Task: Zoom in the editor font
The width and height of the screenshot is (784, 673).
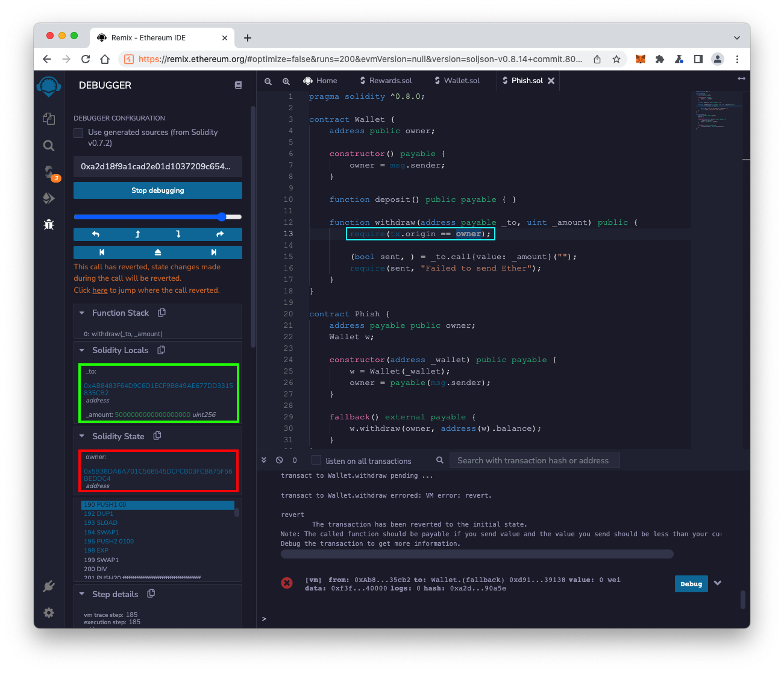Action: coord(286,81)
